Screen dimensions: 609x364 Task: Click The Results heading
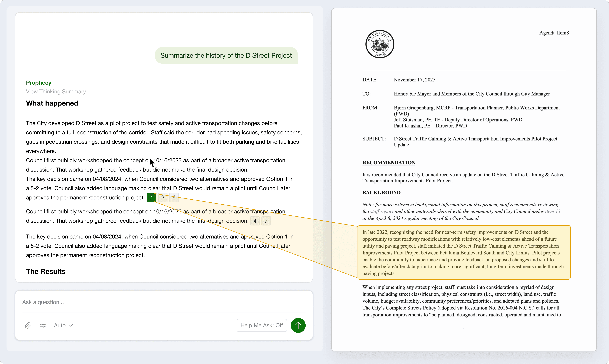46,271
